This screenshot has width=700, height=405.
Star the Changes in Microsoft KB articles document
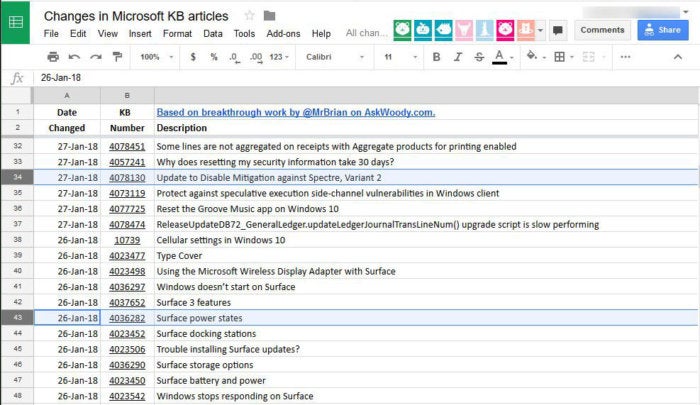tap(250, 16)
